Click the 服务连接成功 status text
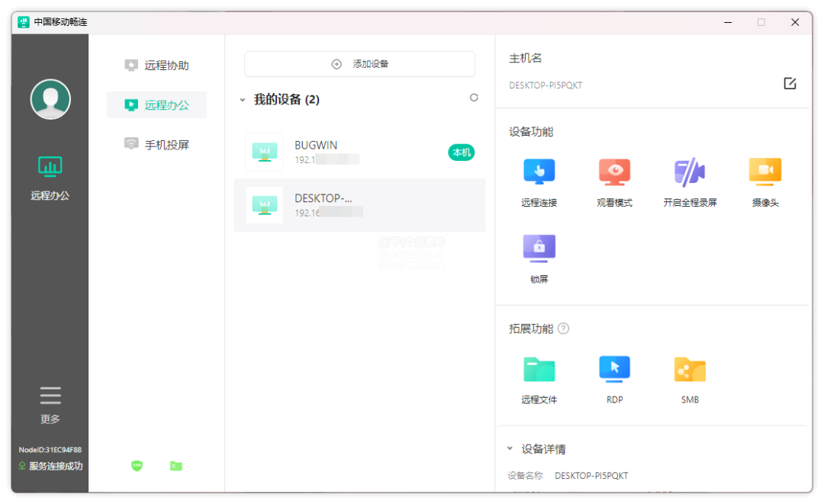The image size is (824, 504). [x=56, y=466]
